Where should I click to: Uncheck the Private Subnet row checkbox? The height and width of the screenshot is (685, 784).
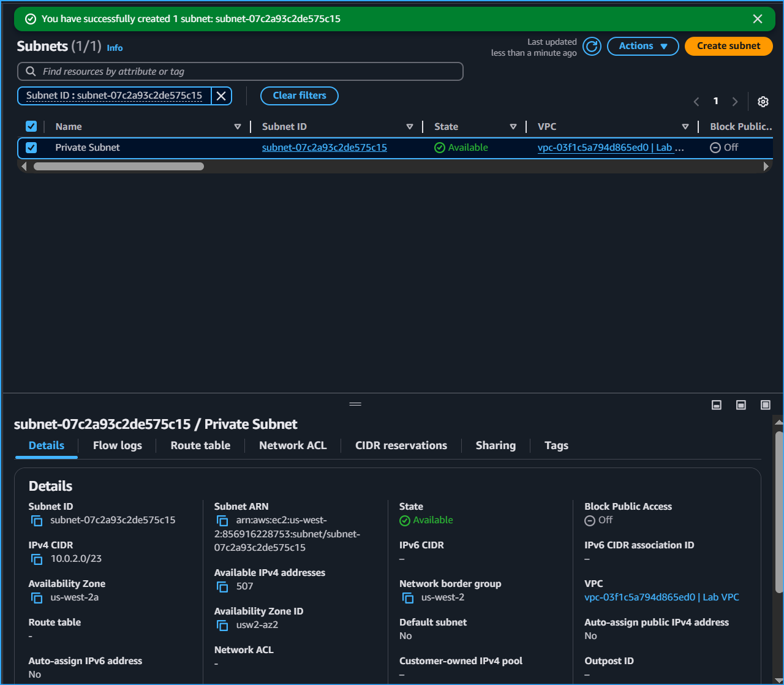pos(31,148)
